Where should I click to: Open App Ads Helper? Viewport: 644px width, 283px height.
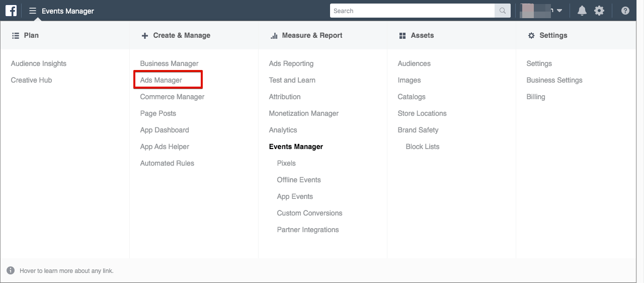click(165, 147)
